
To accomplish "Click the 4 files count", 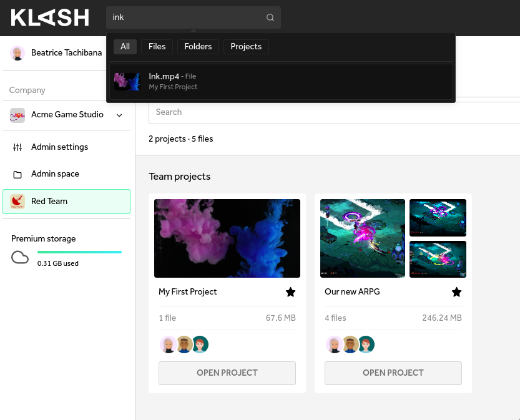I will [335, 318].
